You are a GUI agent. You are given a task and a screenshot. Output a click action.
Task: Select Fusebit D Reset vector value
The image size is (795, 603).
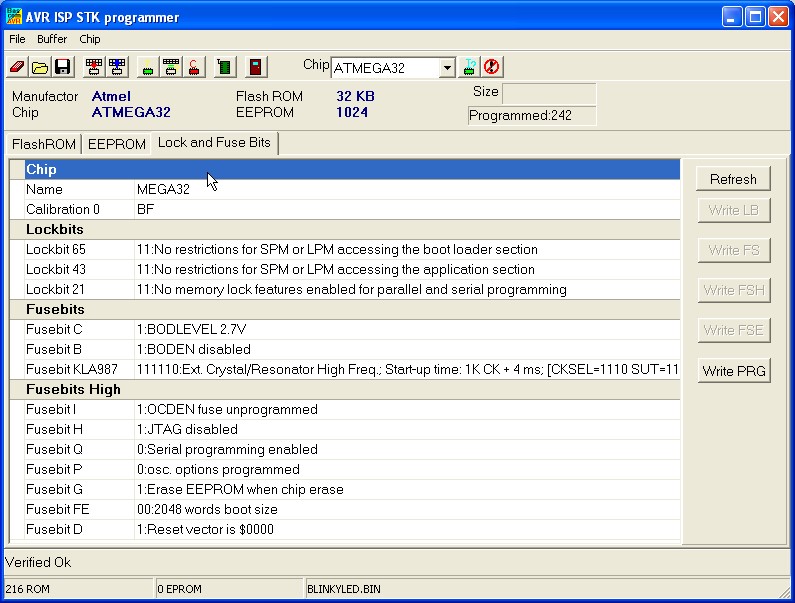pyautogui.click(x=407, y=530)
